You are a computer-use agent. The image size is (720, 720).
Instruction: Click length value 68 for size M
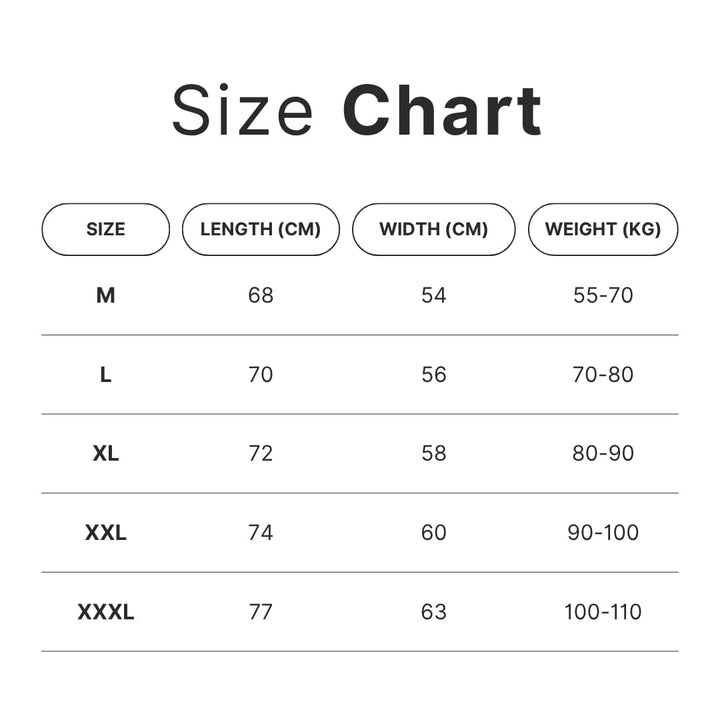pyautogui.click(x=260, y=295)
